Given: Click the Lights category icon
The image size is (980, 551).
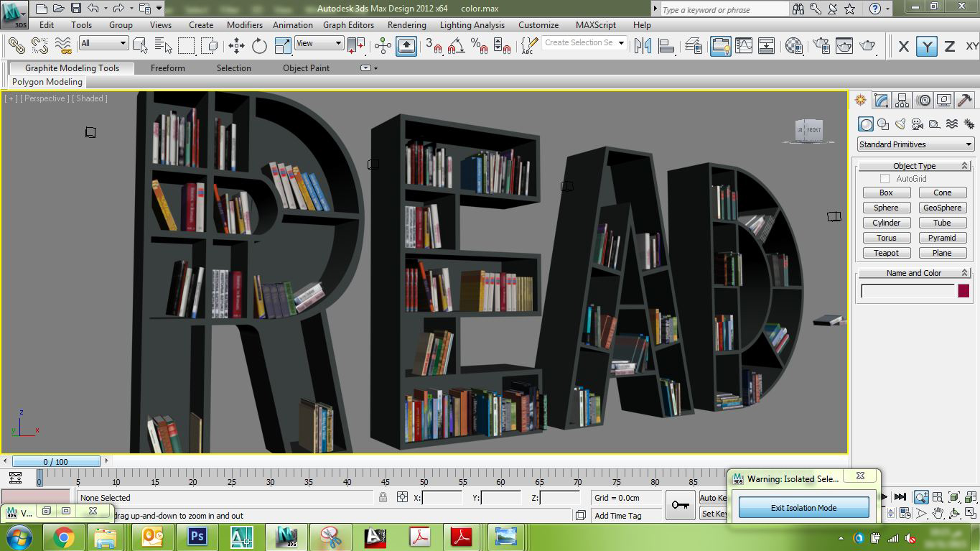Looking at the screenshot, I should point(900,124).
